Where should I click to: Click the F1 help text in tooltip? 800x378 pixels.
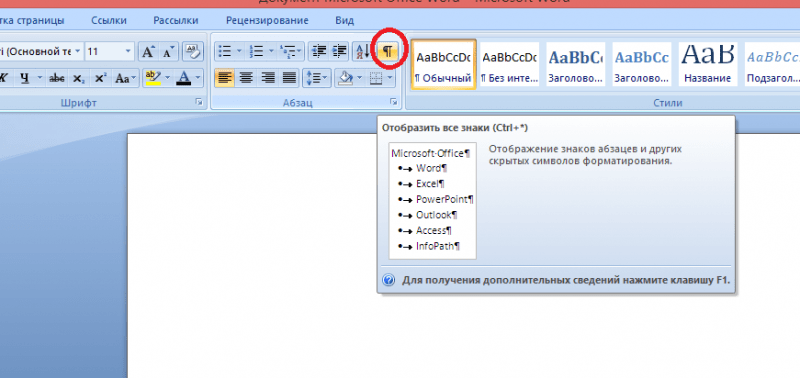coord(566,280)
